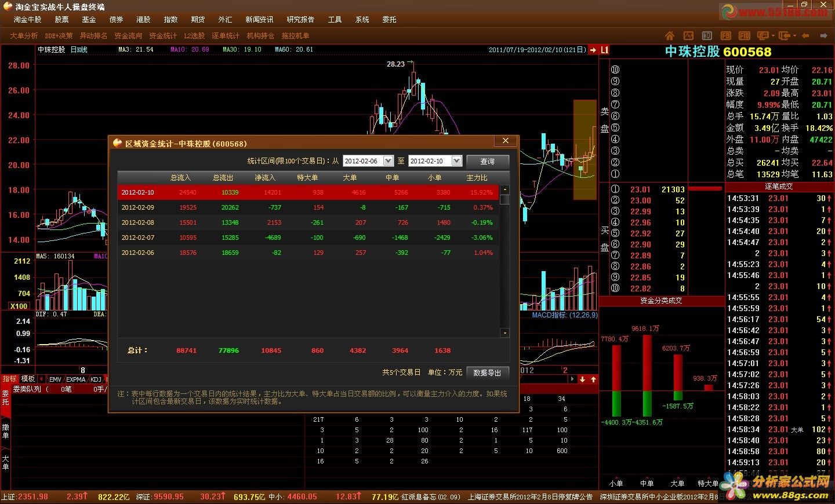Click the L1 level indicator
This screenshot has height=504, width=835.
(x=604, y=50)
